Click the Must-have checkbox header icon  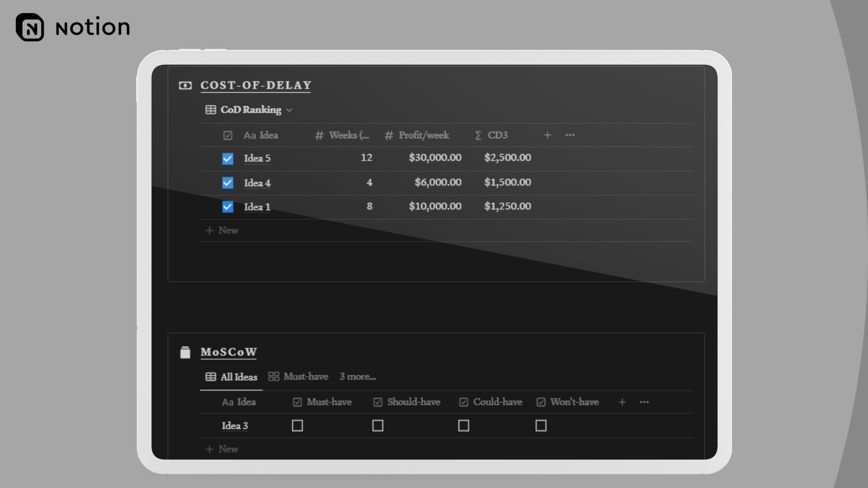coord(297,402)
